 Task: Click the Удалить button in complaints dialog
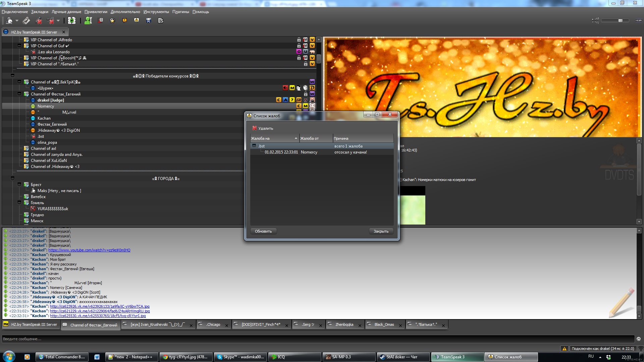(x=263, y=128)
